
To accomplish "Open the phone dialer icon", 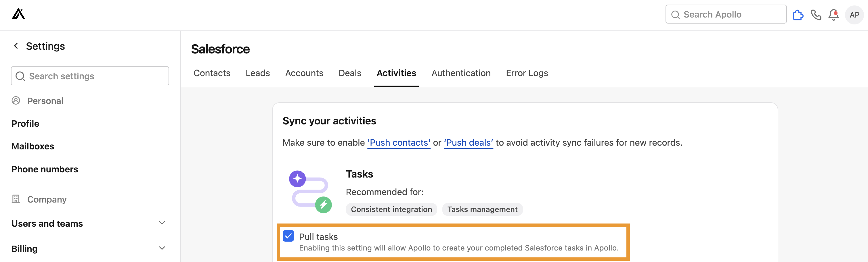I will (x=816, y=15).
